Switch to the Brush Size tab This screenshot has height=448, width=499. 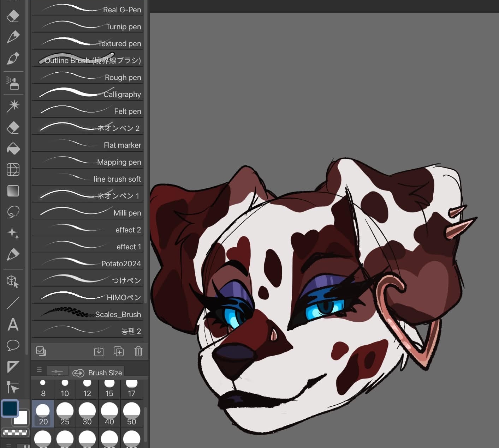[97, 373]
